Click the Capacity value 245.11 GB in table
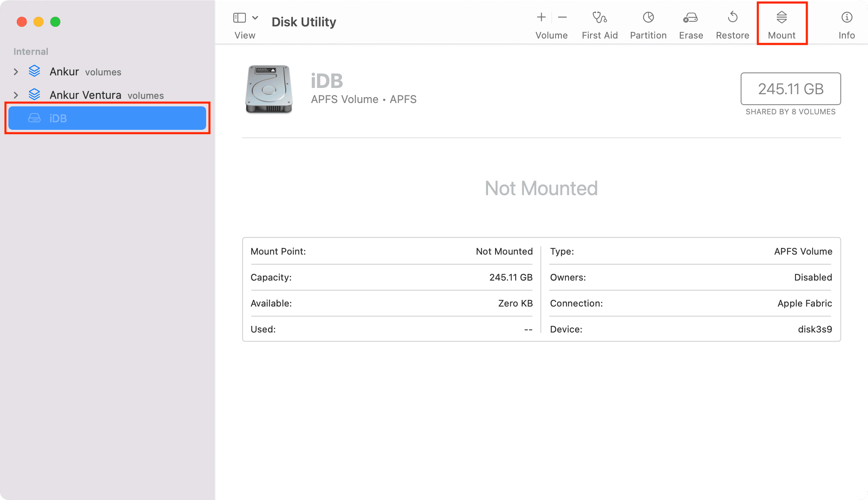The width and height of the screenshot is (868, 500). tap(511, 277)
